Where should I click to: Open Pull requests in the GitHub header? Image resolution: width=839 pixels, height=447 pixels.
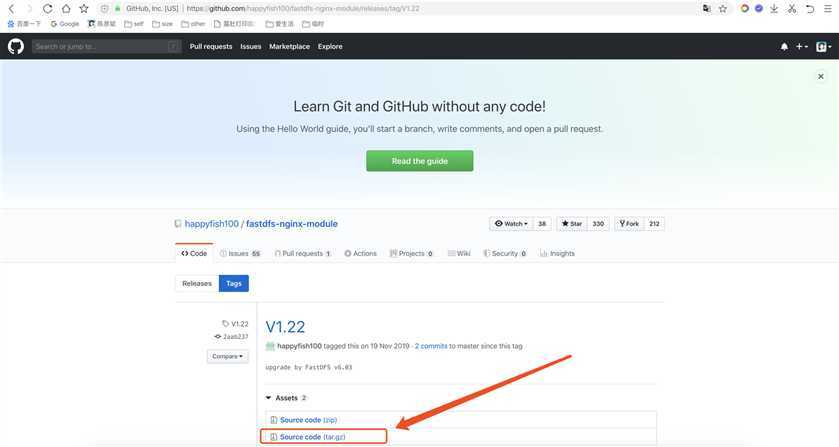[211, 47]
